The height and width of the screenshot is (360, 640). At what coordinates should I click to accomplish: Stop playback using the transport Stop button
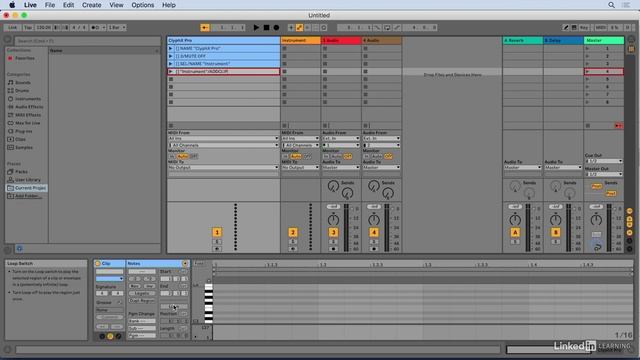[266, 27]
